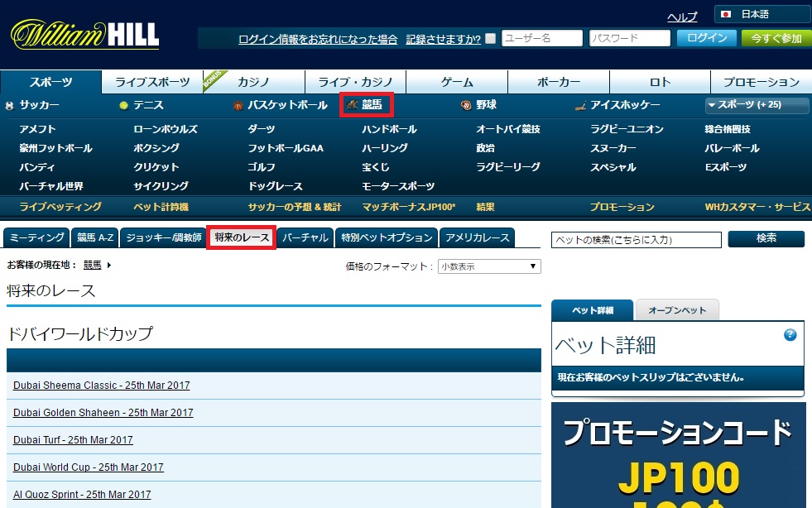Open Dubai Golden Shaheen race link

pyautogui.click(x=103, y=413)
